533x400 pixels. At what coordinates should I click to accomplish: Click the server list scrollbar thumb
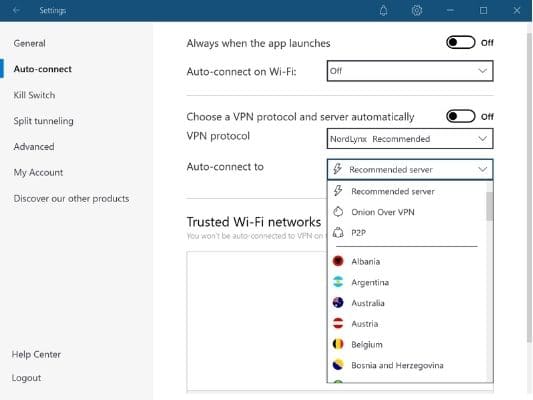click(x=489, y=206)
